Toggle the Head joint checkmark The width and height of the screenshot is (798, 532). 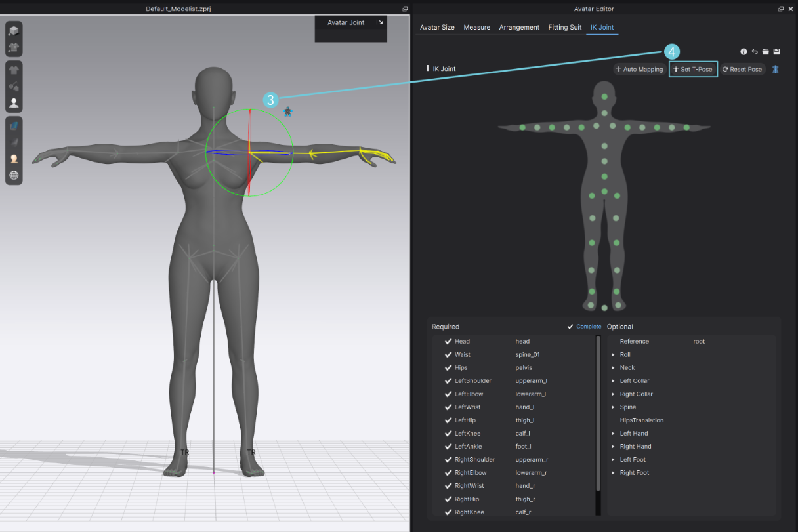tap(448, 341)
